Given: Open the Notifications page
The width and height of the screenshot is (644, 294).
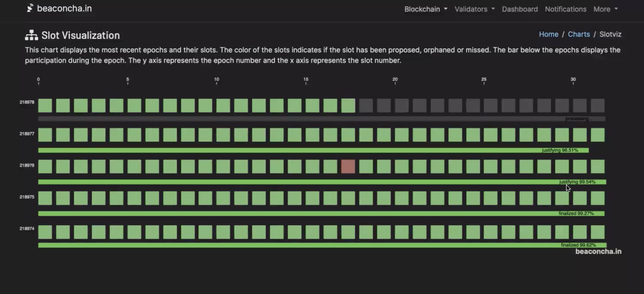Looking at the screenshot, I should (x=565, y=9).
